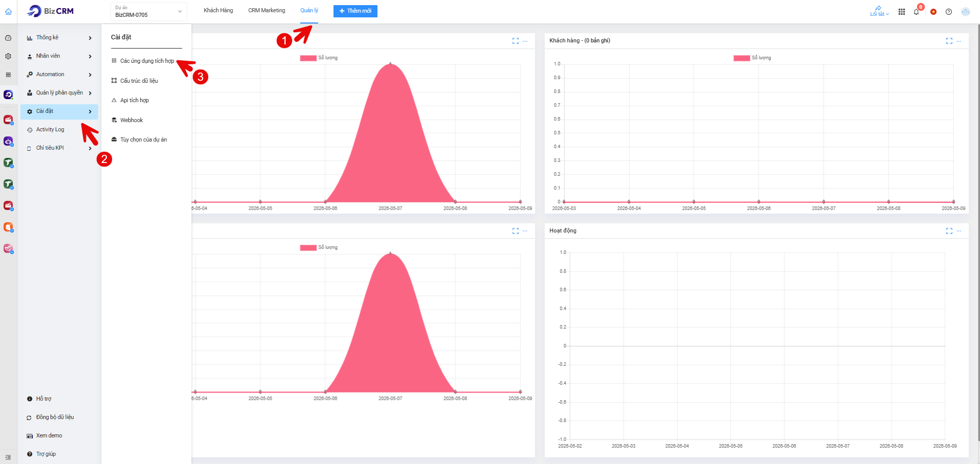Image resolution: width=980 pixels, height=464 pixels.
Task: Click the Vietnam flag language icon
Action: 933,12
